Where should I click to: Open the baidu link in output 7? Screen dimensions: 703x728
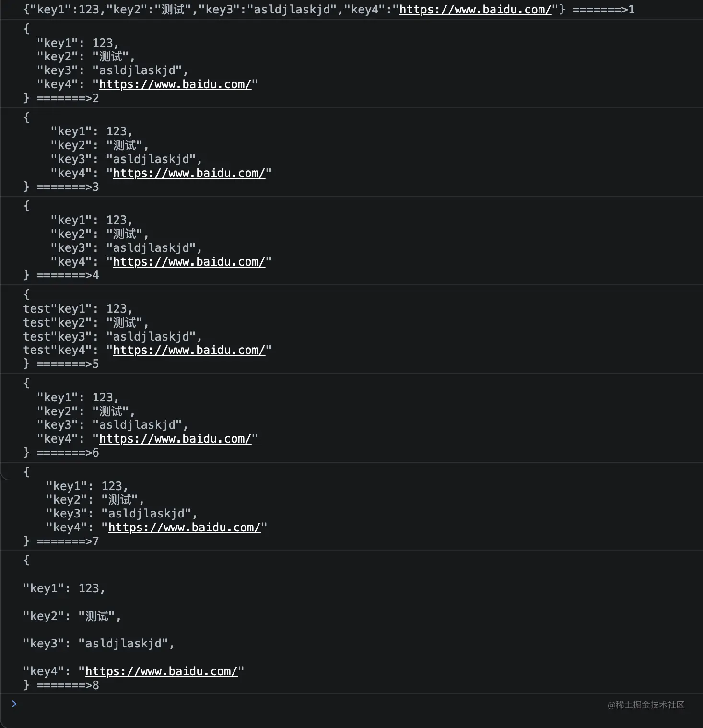click(184, 528)
